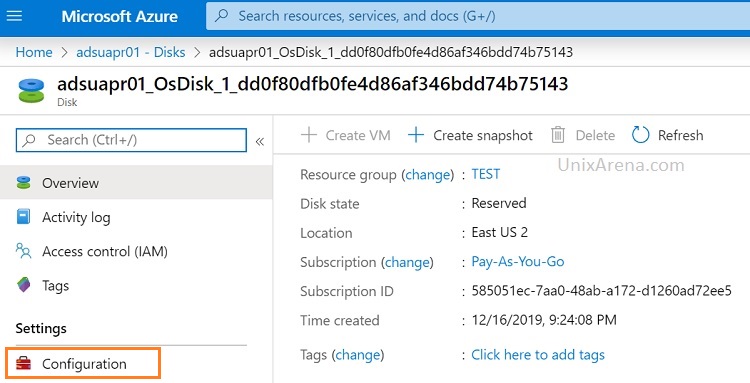This screenshot has width=750, height=383.
Task: Open the hamburger portal menu
Action: tap(14, 16)
